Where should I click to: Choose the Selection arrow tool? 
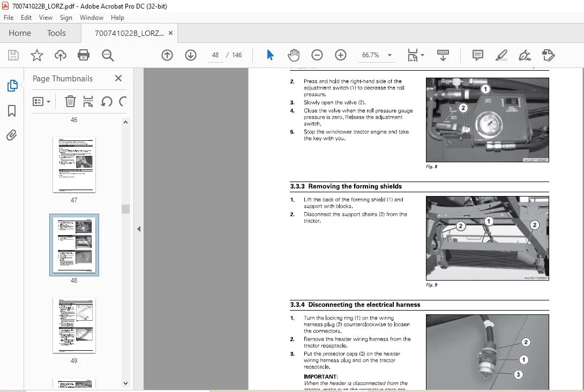click(271, 55)
